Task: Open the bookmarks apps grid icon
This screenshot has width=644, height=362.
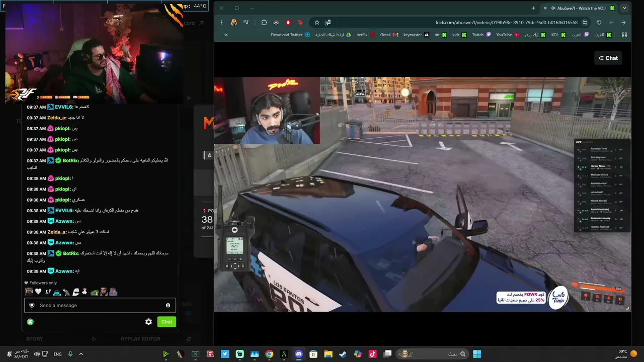Action: click(624, 35)
